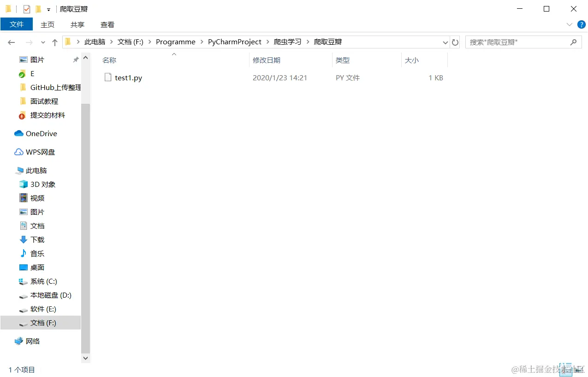588x377 pixels.
Task: Select the test1.py file
Action: click(x=129, y=78)
